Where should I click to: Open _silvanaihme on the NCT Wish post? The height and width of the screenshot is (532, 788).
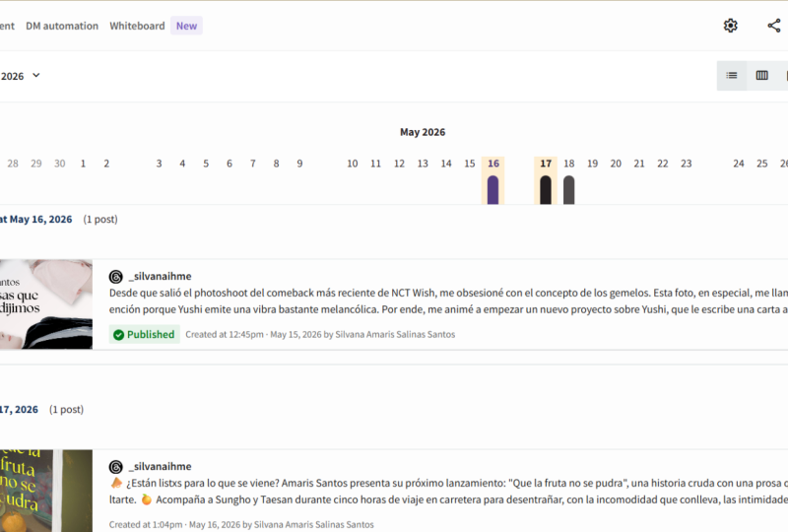tap(161, 276)
